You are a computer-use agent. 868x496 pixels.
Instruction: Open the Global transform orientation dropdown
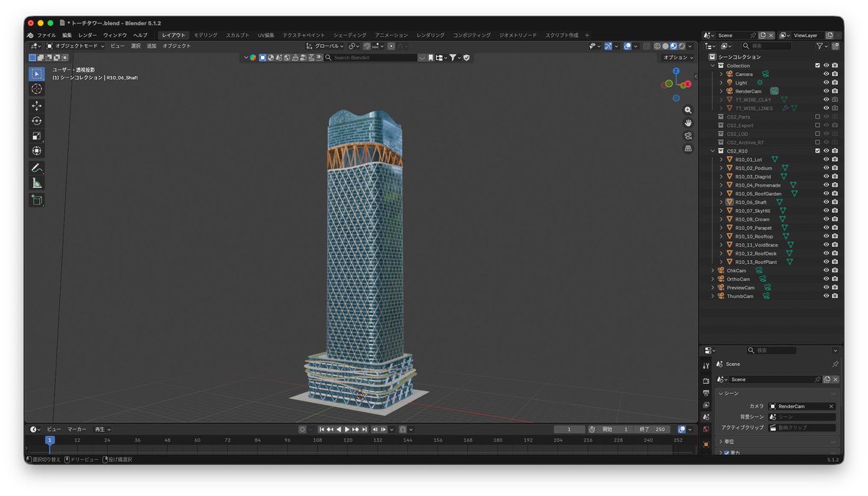(x=325, y=46)
